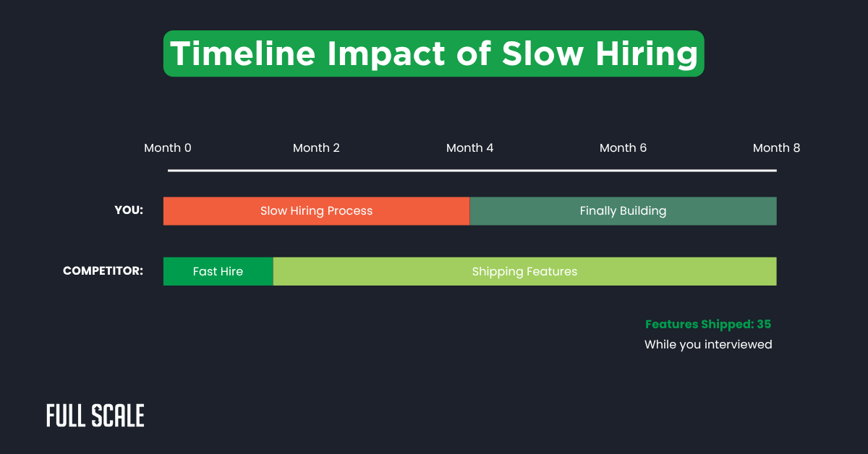Click the green Fast Hire bar
Image resolution: width=868 pixels, height=454 pixels.
pyautogui.click(x=218, y=271)
